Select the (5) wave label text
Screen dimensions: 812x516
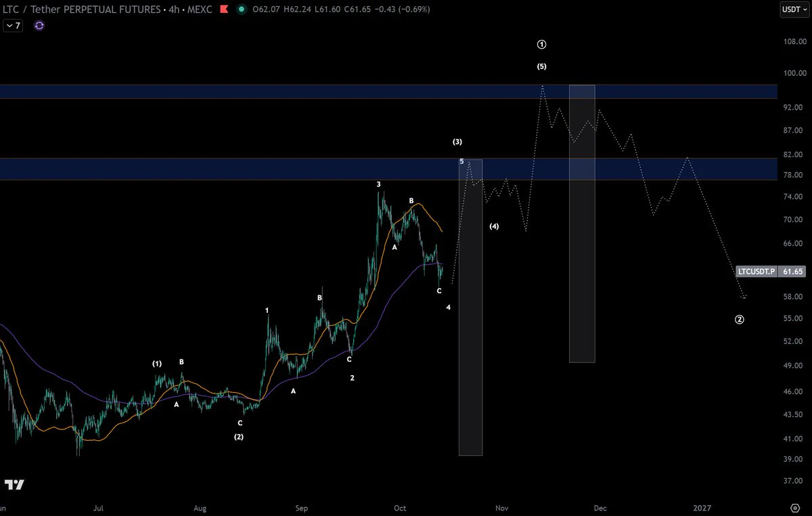click(x=542, y=66)
